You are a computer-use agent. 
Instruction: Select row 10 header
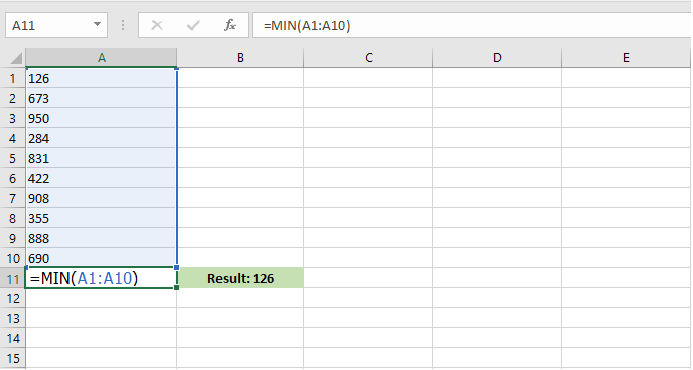(x=12, y=258)
